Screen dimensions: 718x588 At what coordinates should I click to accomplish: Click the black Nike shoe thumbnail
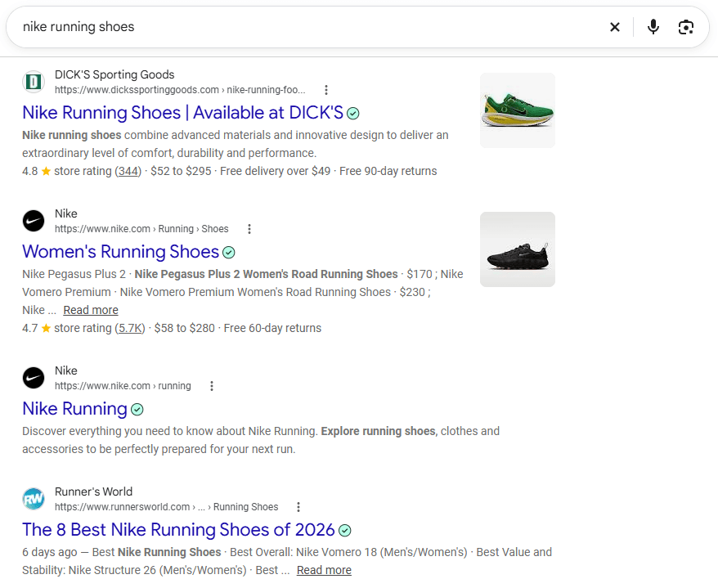click(x=518, y=249)
